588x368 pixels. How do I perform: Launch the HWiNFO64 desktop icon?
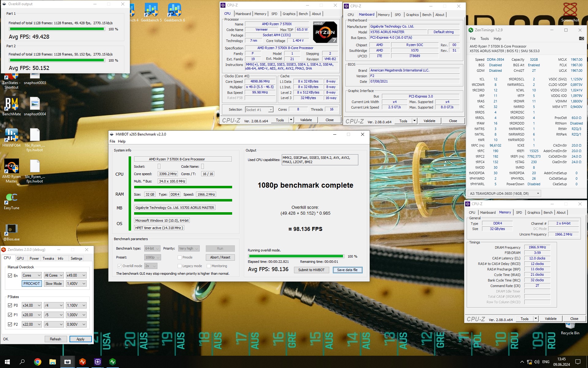tap(12, 138)
